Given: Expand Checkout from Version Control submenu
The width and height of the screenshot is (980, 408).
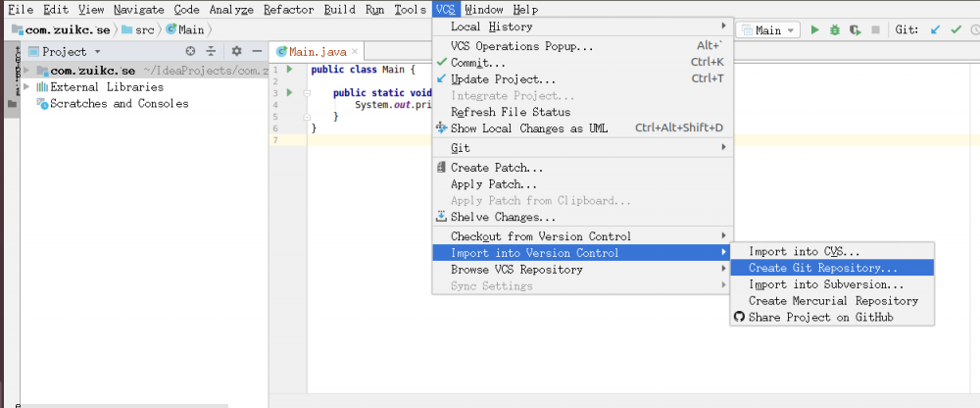Looking at the screenshot, I should tap(580, 236).
